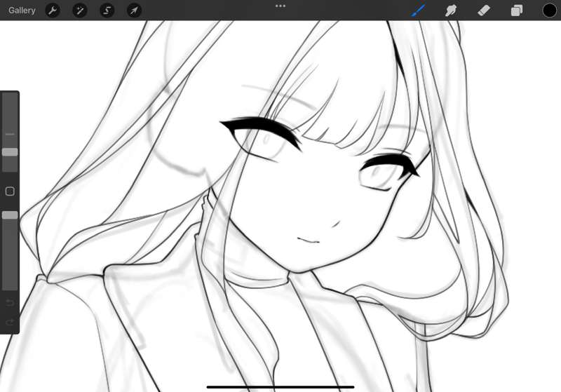Open the Adjustments magic wand menu
This screenshot has width=561, height=392.
(x=80, y=11)
